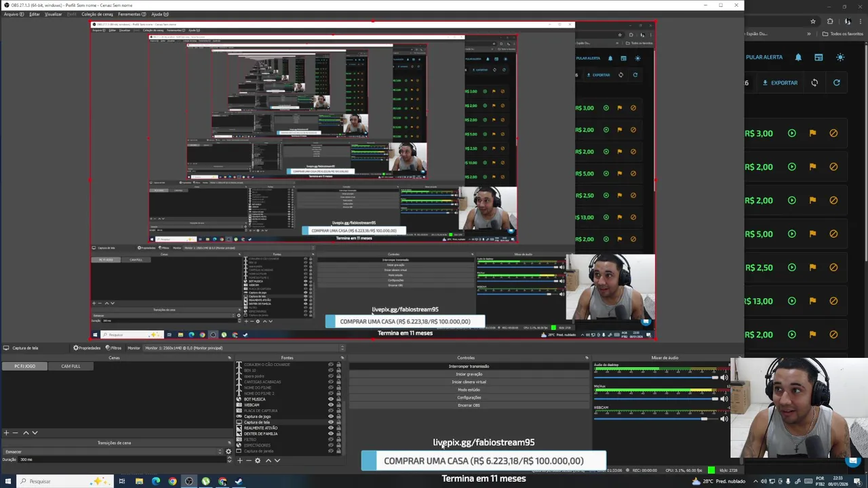Select the CAM FULL scene

71,366
